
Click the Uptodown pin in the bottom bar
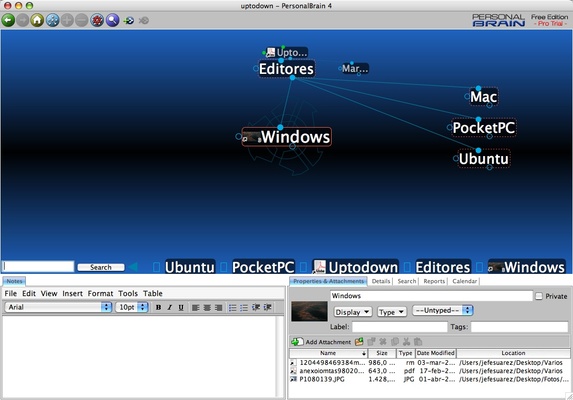[356, 267]
